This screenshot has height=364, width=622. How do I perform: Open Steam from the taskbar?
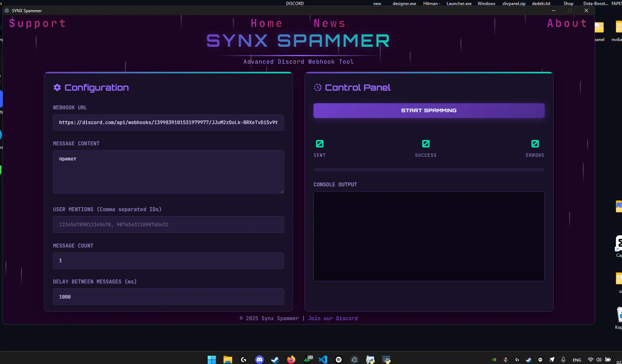tap(275, 360)
